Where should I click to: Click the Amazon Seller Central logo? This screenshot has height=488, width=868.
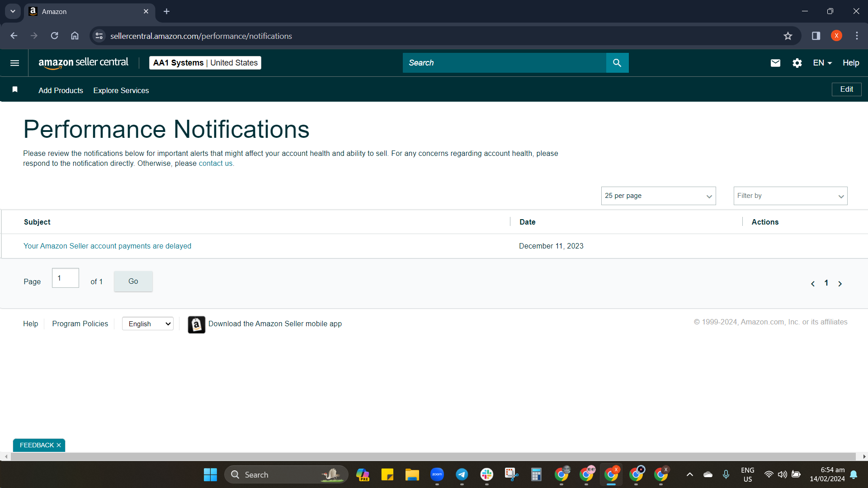pyautogui.click(x=84, y=63)
